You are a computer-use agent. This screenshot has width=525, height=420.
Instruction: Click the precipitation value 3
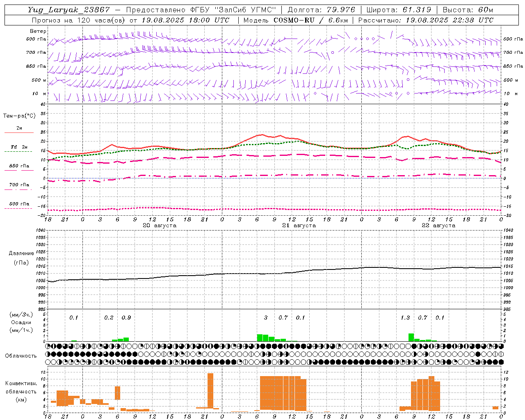[x=266, y=318]
